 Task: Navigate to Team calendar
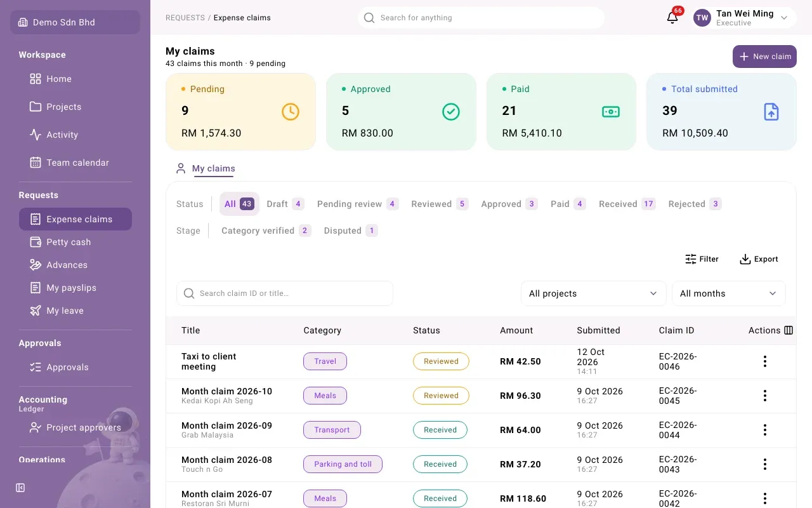(x=75, y=163)
